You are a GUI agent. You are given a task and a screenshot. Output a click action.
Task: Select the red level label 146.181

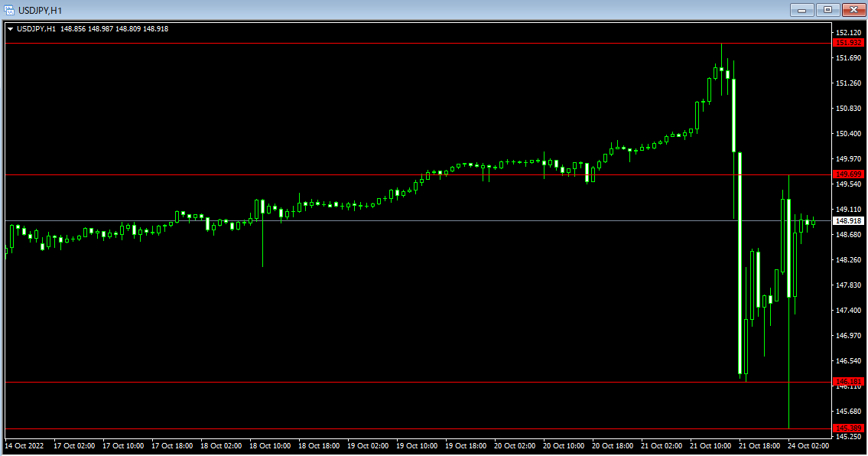coord(848,381)
